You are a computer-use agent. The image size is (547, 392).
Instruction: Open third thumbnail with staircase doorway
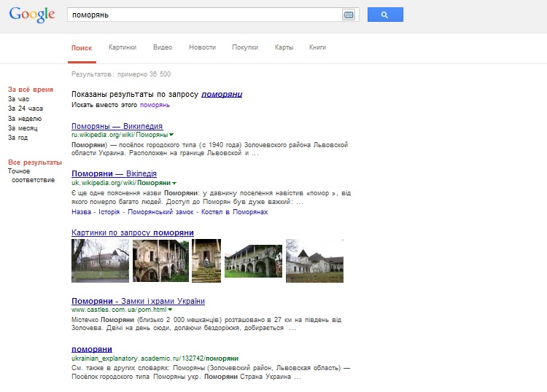206,261
